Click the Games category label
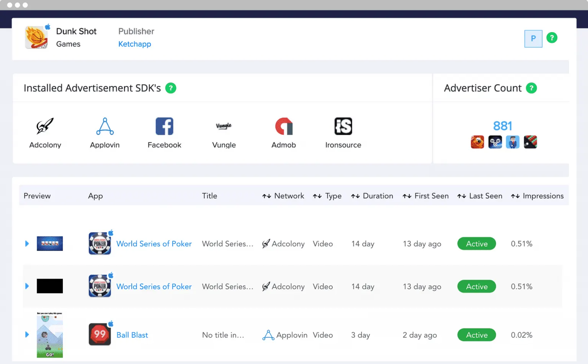588x364 pixels. tap(68, 44)
